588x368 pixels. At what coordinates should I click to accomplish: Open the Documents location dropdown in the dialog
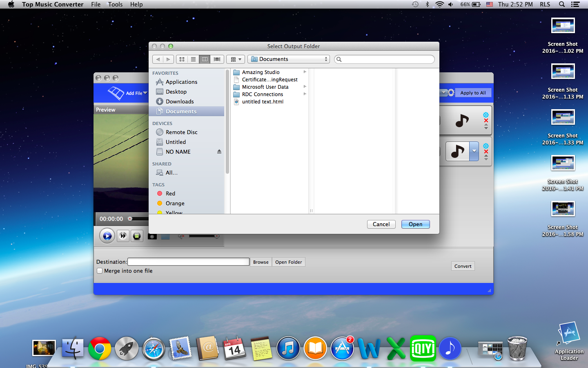[x=288, y=59]
